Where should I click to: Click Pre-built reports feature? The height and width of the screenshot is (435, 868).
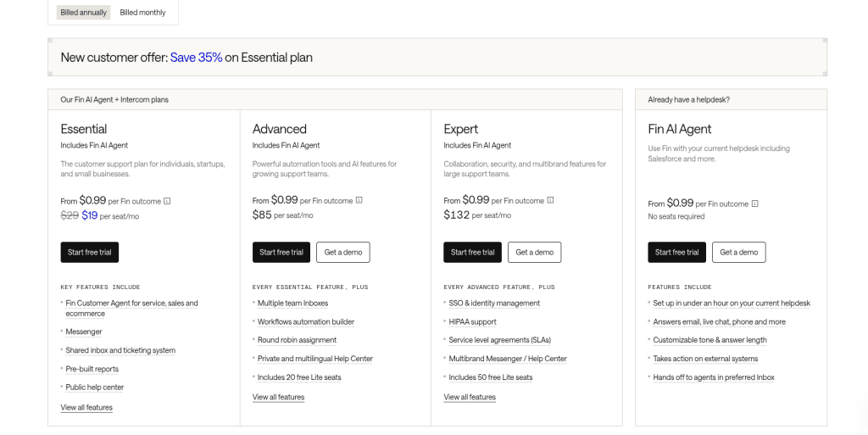pos(92,369)
